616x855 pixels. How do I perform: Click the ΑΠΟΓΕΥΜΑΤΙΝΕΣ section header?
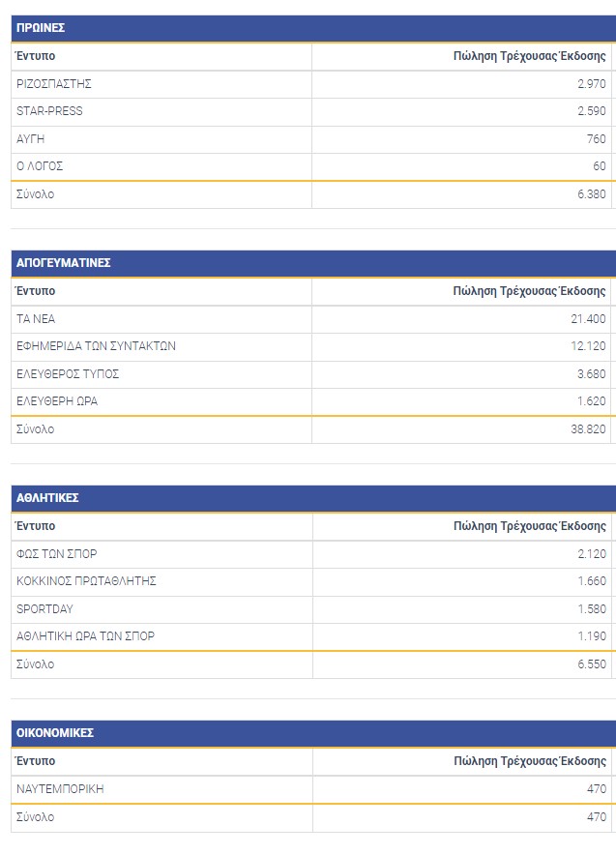pos(64,263)
